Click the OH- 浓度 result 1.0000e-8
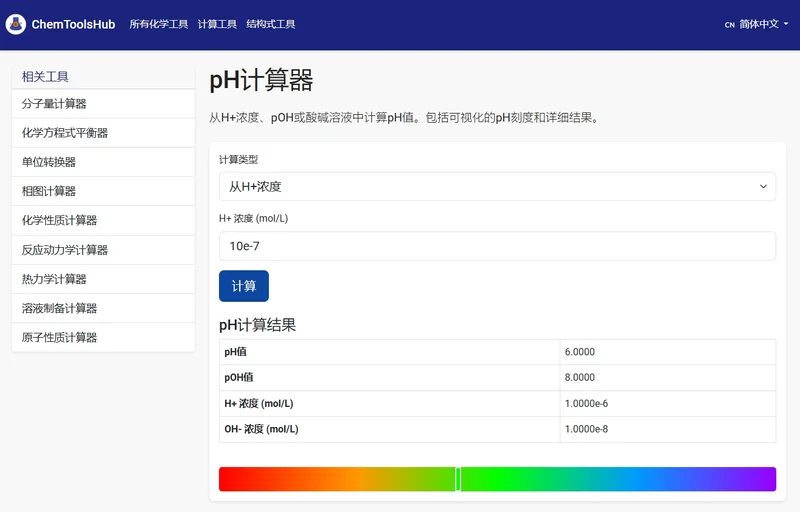Screen dimensions: 800x512 point(586,429)
